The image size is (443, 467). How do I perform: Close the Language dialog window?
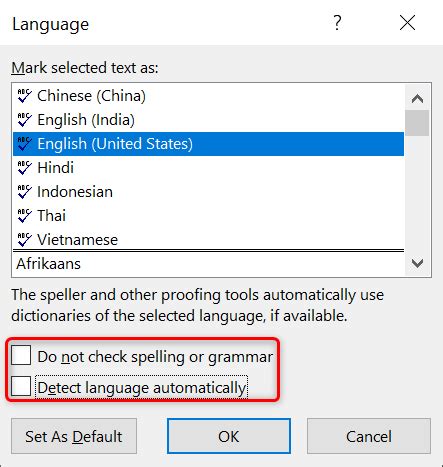(407, 23)
